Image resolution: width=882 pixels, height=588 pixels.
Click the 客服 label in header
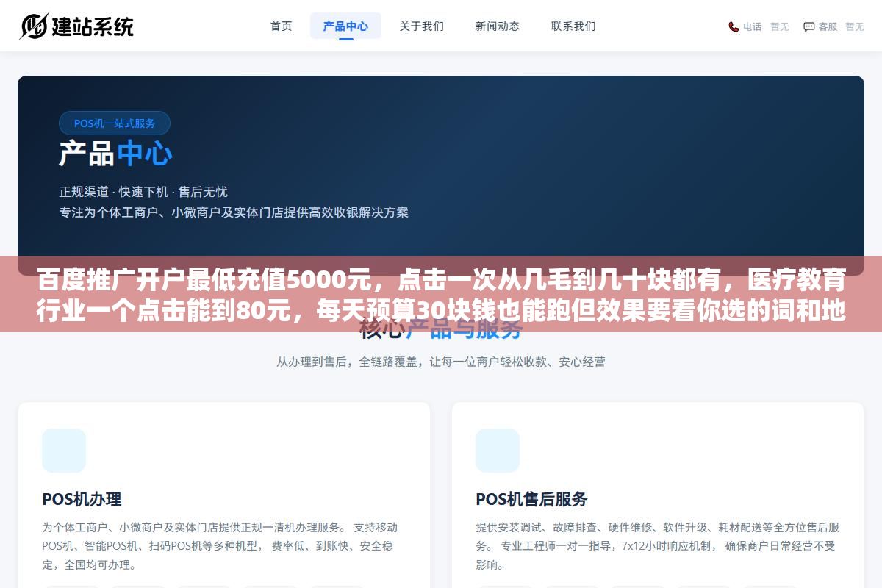click(x=828, y=26)
